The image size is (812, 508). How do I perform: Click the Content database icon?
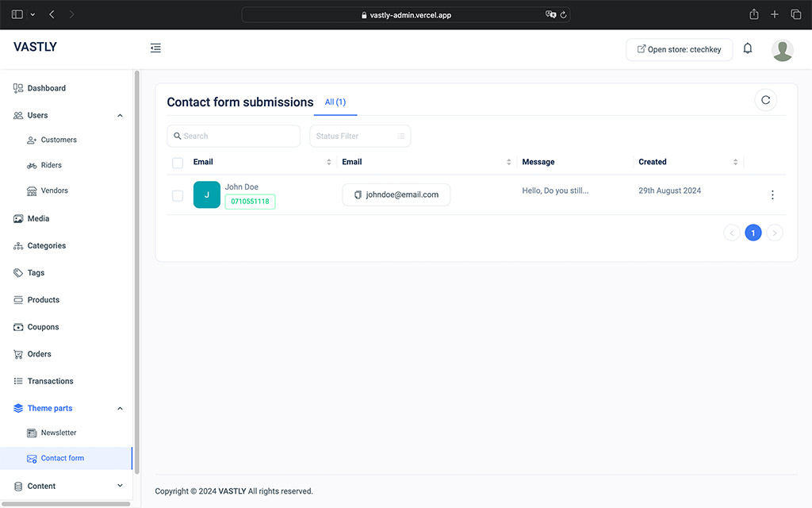[18, 487]
